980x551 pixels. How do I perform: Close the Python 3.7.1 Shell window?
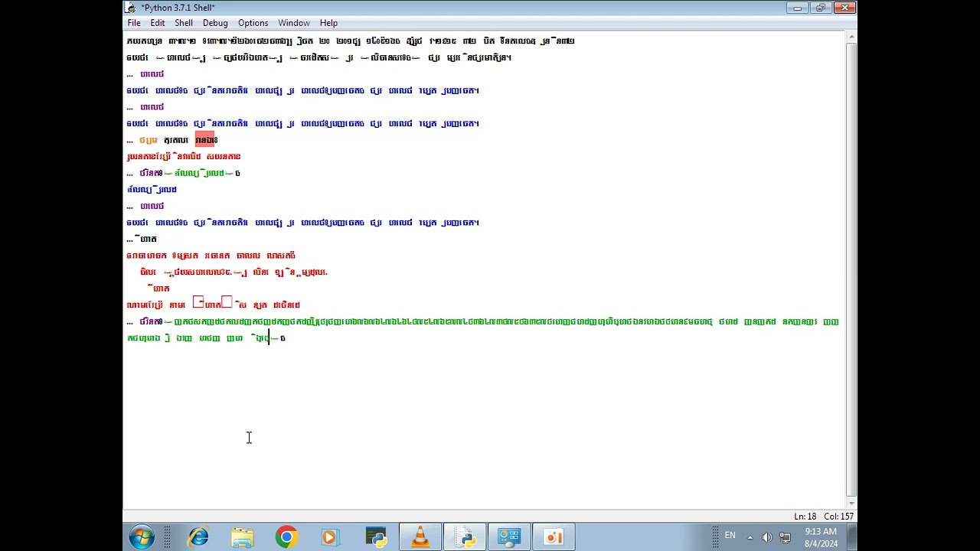tap(844, 8)
